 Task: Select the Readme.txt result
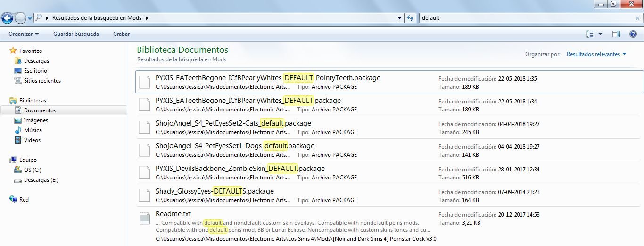389,226
